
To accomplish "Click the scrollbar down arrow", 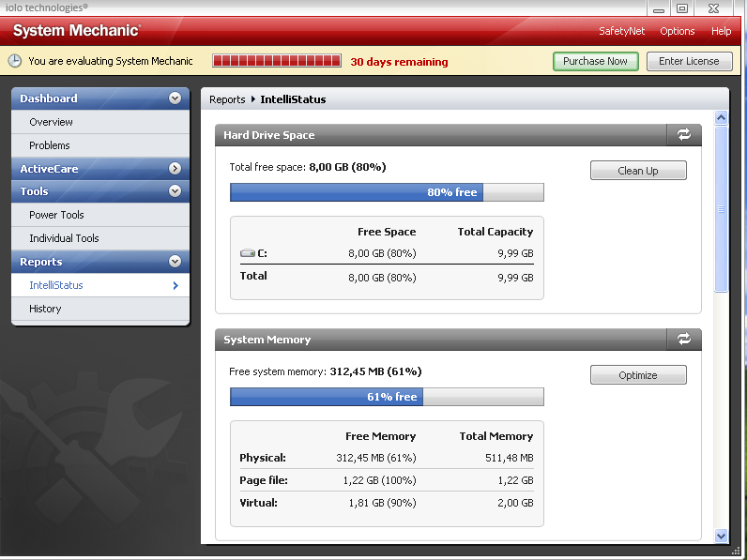I will pos(722,536).
